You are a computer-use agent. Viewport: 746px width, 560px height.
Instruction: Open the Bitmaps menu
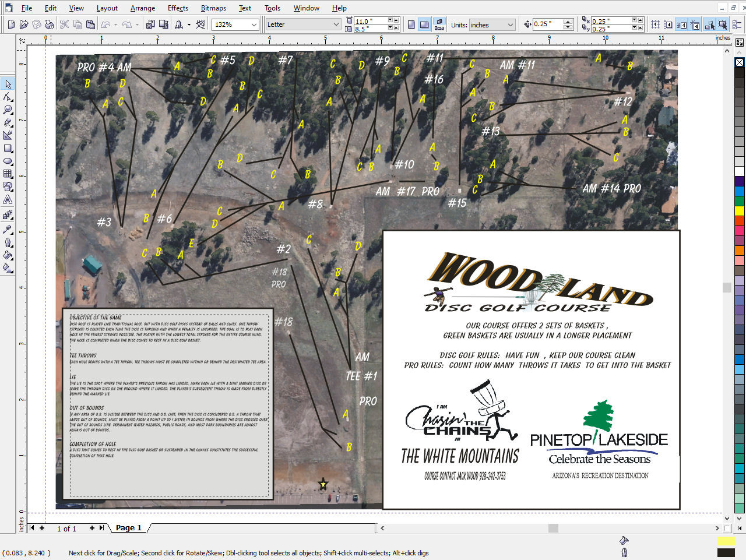tap(213, 8)
